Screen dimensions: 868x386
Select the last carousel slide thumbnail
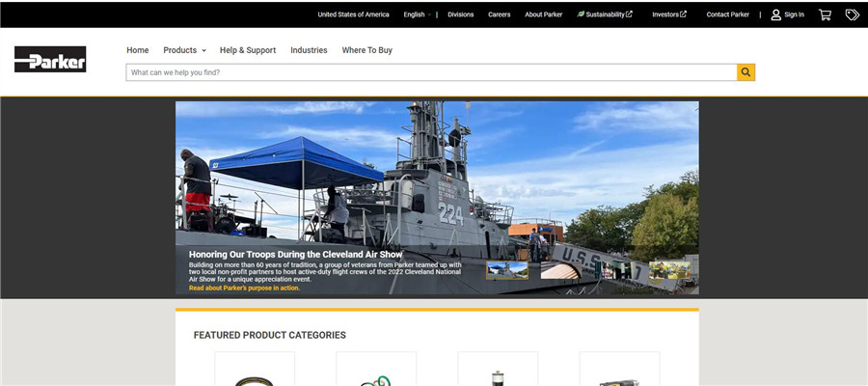[x=668, y=270]
